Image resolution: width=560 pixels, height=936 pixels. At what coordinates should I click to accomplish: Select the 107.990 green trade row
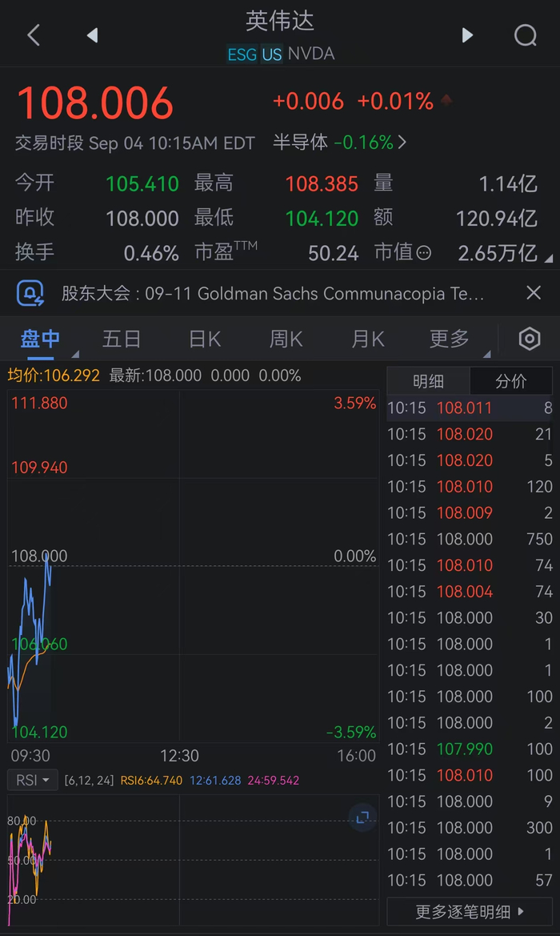tap(470, 749)
